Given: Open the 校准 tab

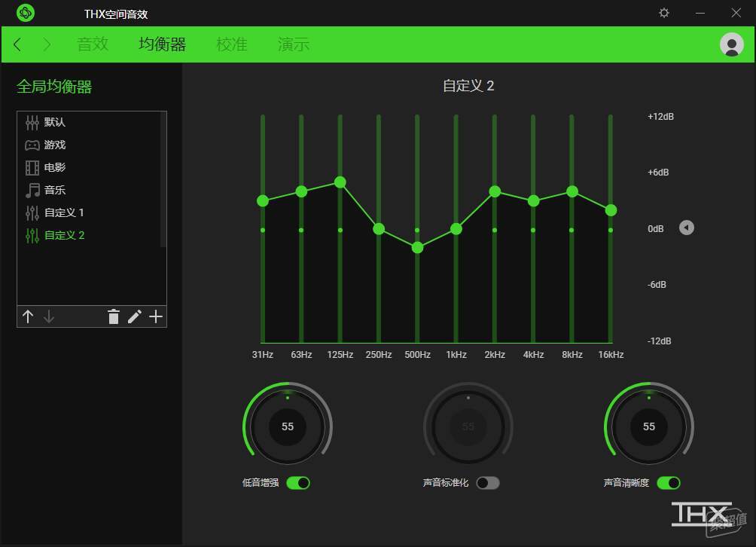Looking at the screenshot, I should click(x=232, y=44).
